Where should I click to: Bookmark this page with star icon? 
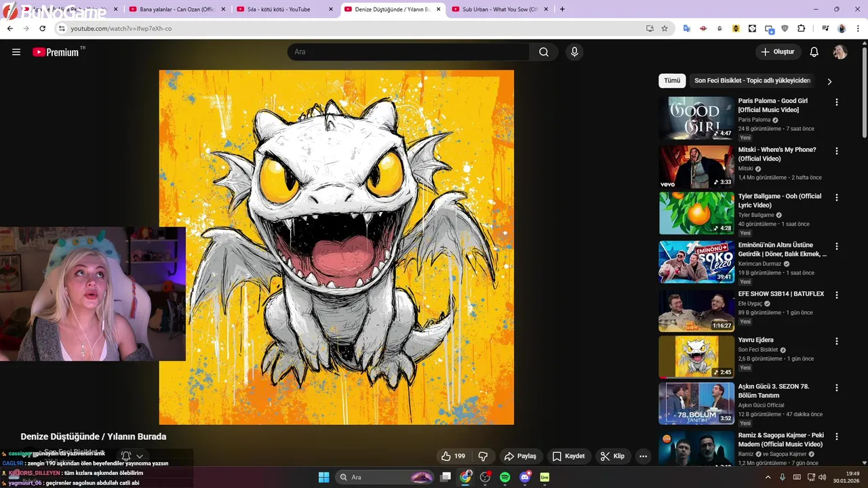tap(665, 28)
